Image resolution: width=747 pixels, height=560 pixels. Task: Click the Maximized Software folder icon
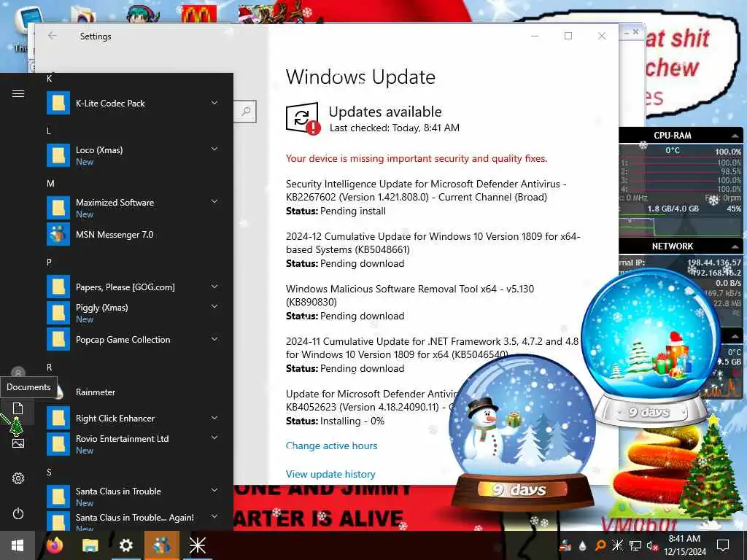click(58, 208)
